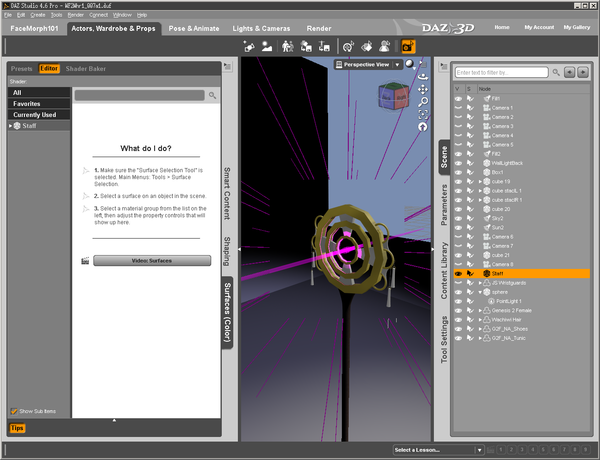Click the viewport draw style sphere icon
The width and height of the screenshot is (600, 460).
[x=409, y=64]
